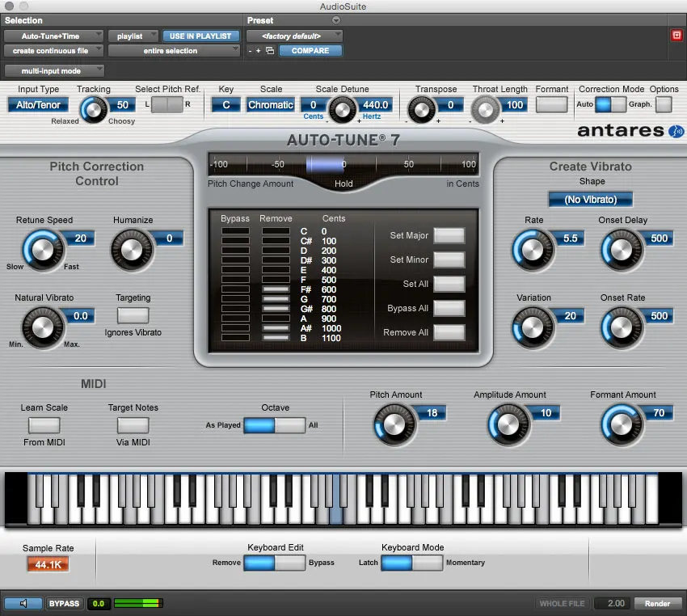Click Target Notes Via MIDI button

[x=133, y=425]
